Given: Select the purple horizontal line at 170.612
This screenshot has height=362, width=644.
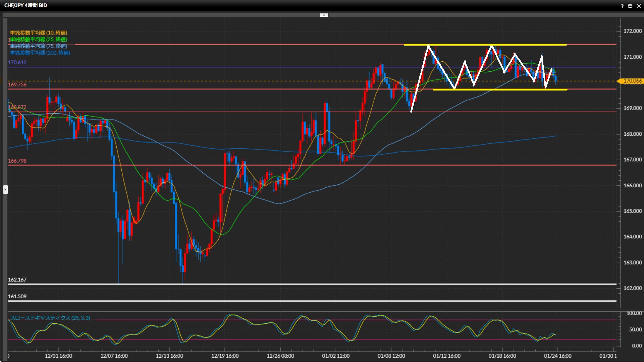Looking at the screenshot, I should [201, 67].
